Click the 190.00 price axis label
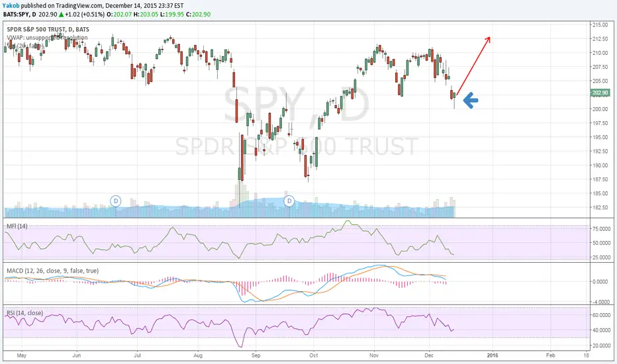This screenshot has width=617, height=364. (600, 165)
